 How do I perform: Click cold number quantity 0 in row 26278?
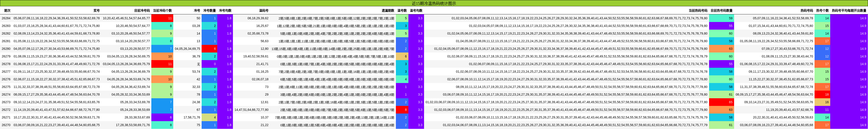point(209,64)
